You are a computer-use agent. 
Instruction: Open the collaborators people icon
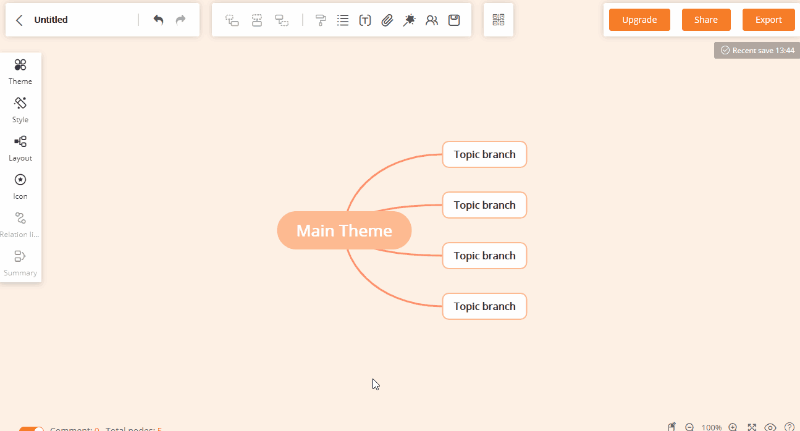point(431,20)
